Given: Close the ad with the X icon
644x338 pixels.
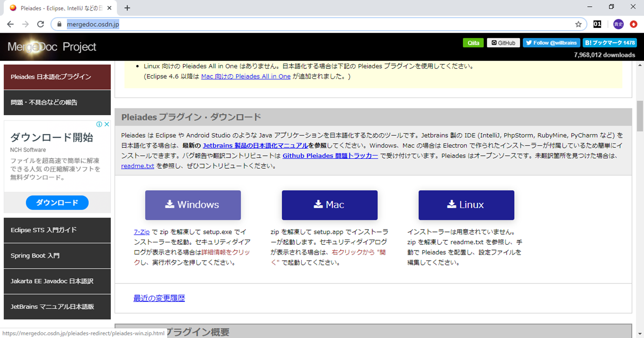Looking at the screenshot, I should [x=106, y=124].
